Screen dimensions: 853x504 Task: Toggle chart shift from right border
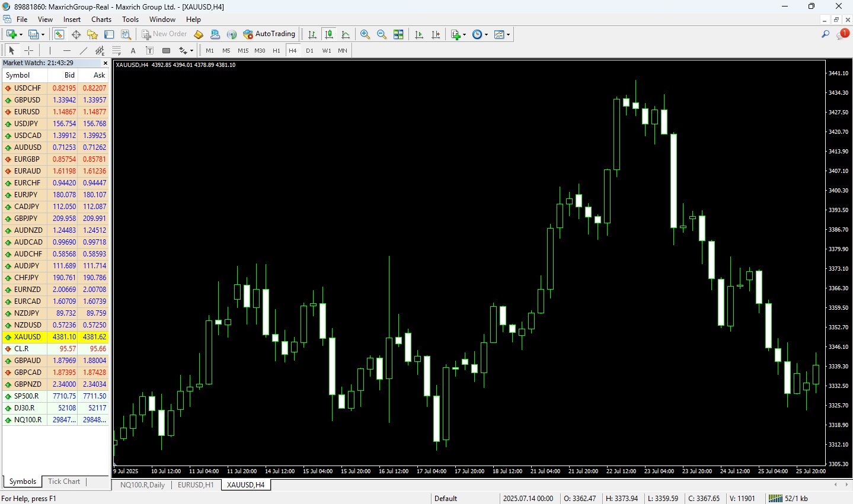pyautogui.click(x=436, y=34)
